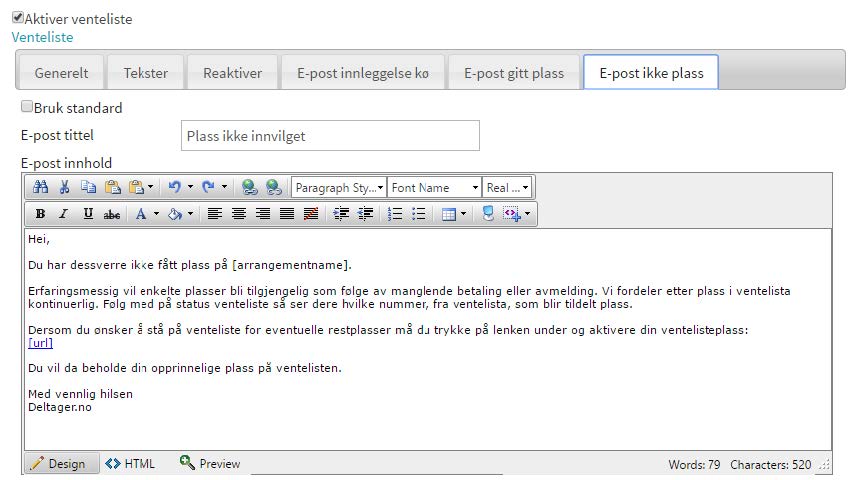Toggle bold formatting

pyautogui.click(x=40, y=214)
